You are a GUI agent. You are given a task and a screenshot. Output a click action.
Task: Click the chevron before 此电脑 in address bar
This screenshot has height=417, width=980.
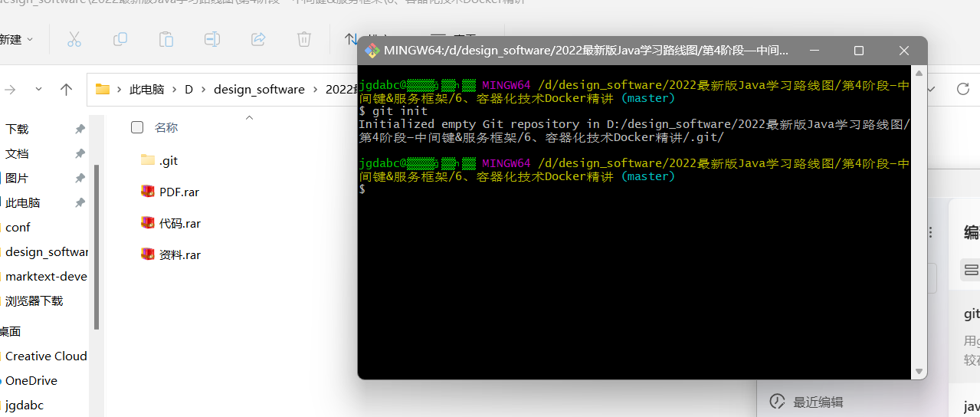click(x=119, y=90)
